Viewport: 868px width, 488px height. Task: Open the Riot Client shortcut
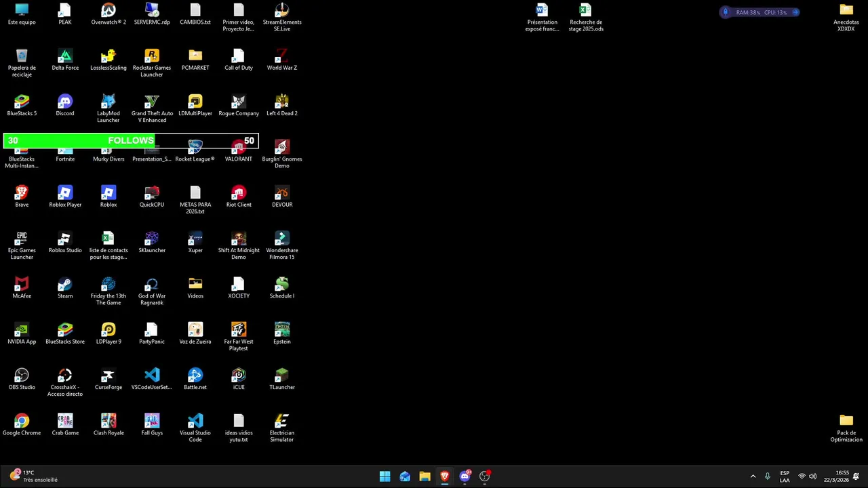239,197
